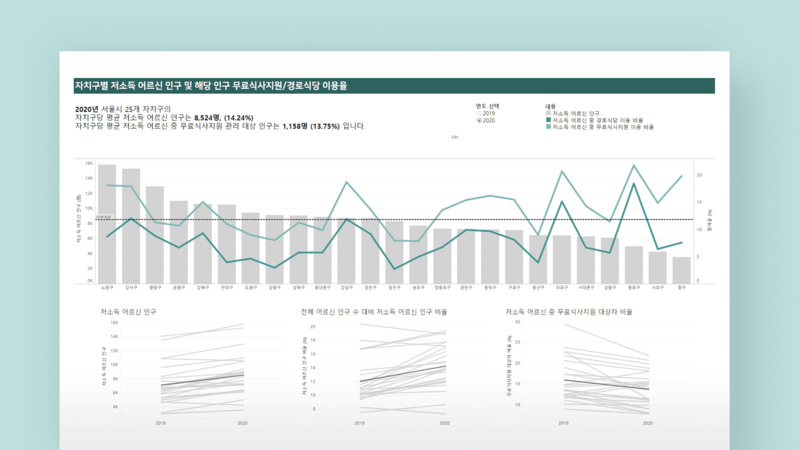Click dark teal 경로식당 이용 비율 legend swatch

(547, 120)
